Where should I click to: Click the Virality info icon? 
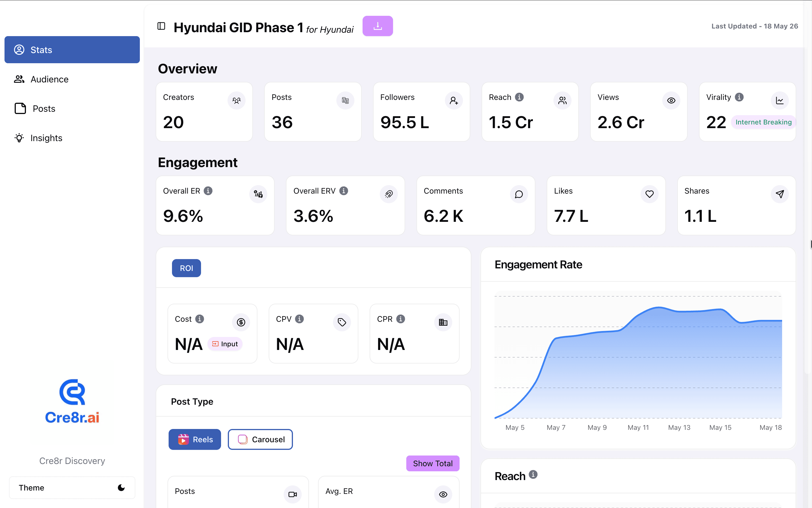[x=739, y=97]
